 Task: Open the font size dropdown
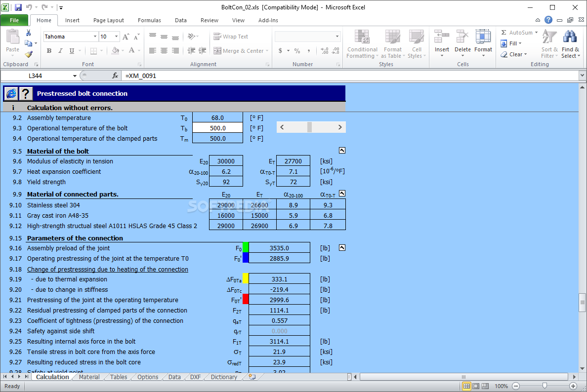(117, 37)
